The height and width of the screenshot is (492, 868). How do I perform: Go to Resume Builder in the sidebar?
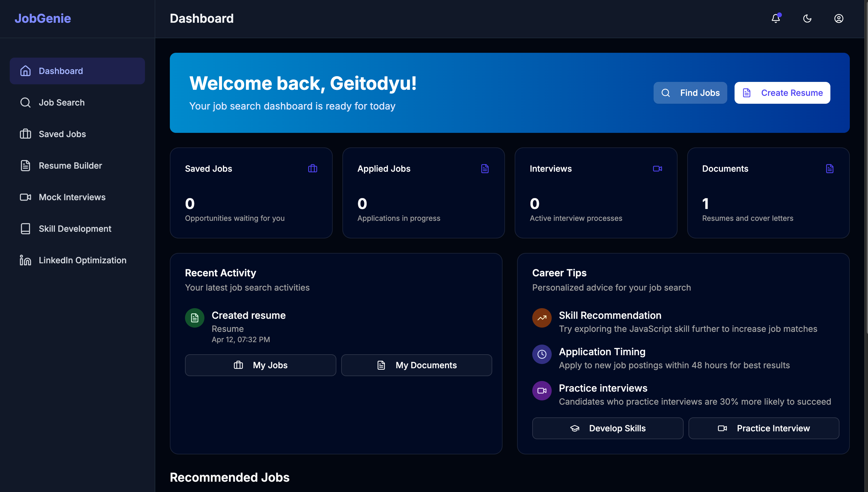point(70,166)
